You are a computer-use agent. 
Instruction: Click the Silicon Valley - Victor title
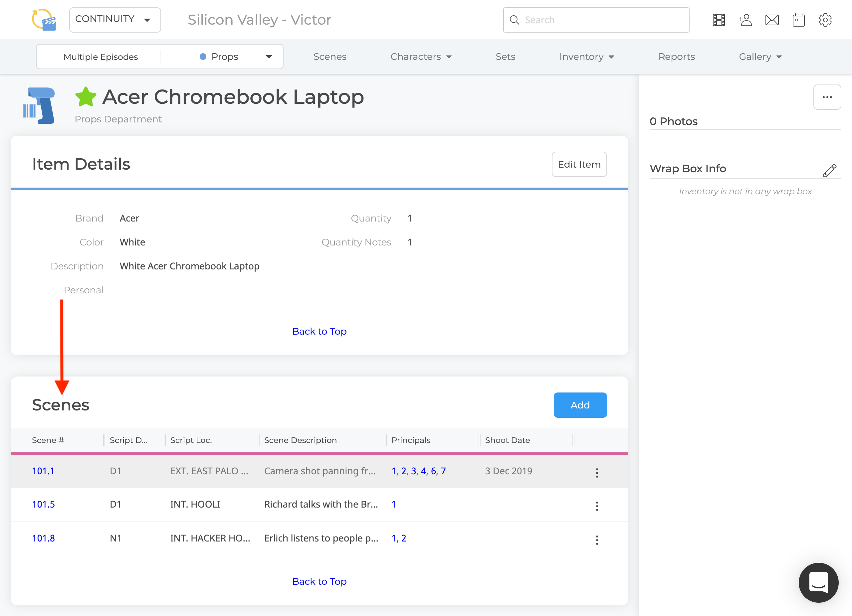pyautogui.click(x=259, y=20)
